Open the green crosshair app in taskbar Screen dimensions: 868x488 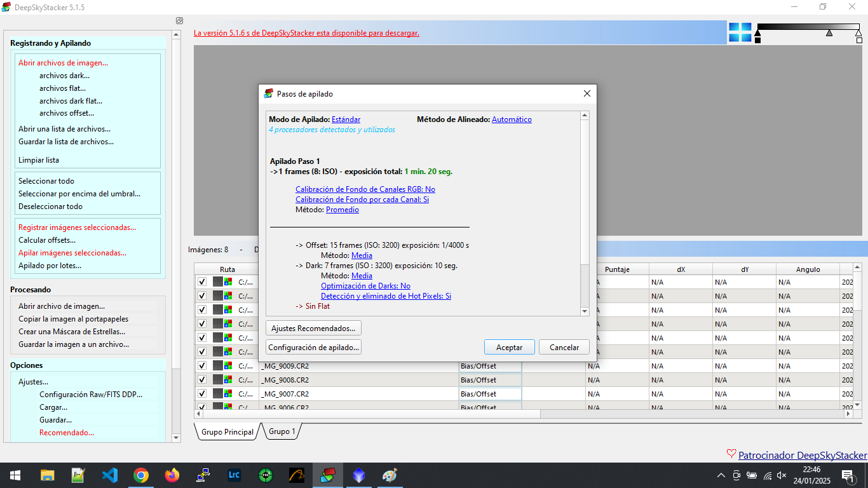coord(265,475)
